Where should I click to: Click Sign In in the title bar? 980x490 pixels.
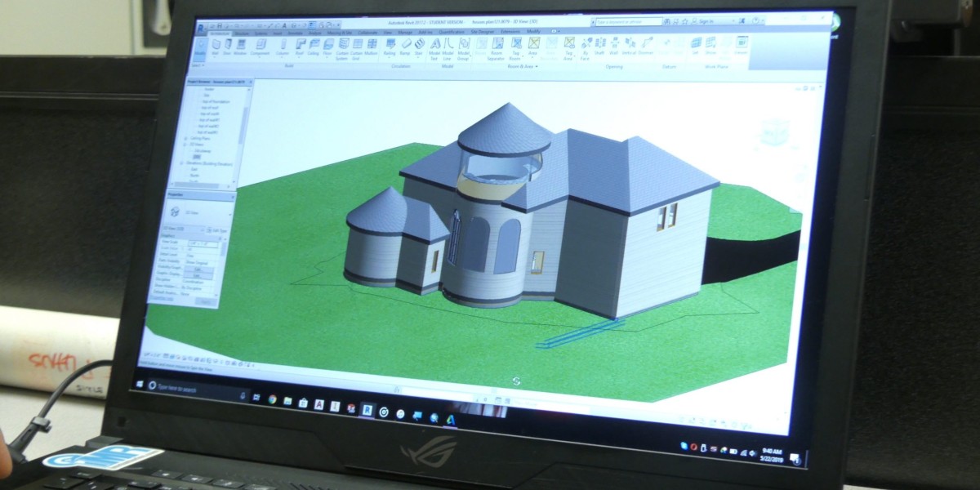[705, 20]
